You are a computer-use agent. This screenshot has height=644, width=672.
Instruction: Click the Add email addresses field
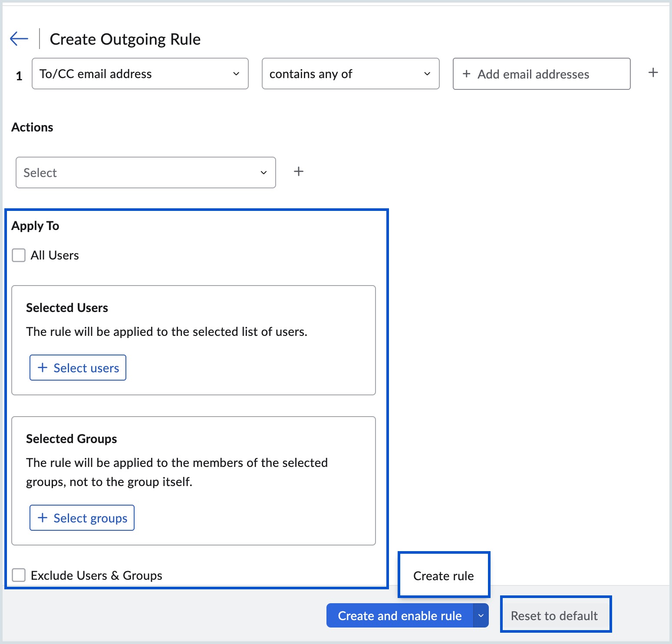click(x=541, y=74)
